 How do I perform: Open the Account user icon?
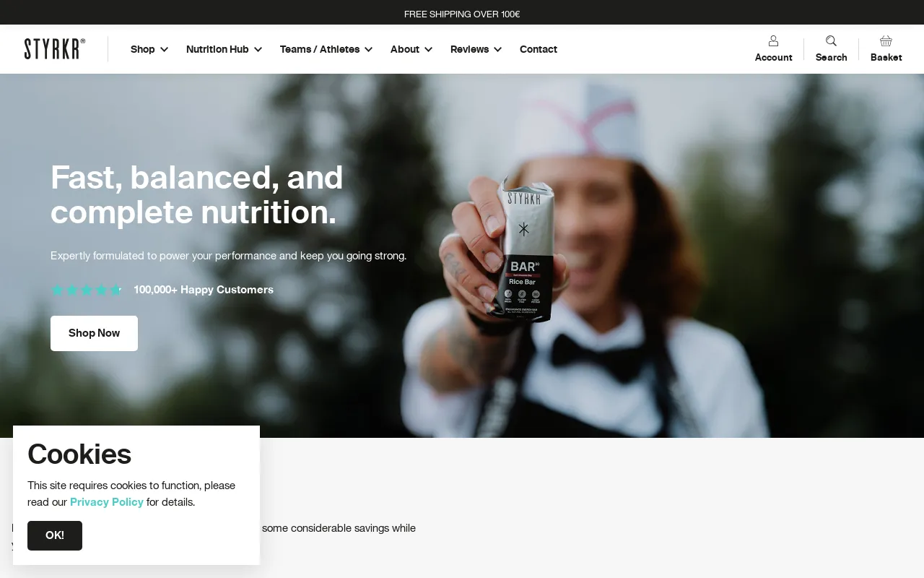click(773, 41)
